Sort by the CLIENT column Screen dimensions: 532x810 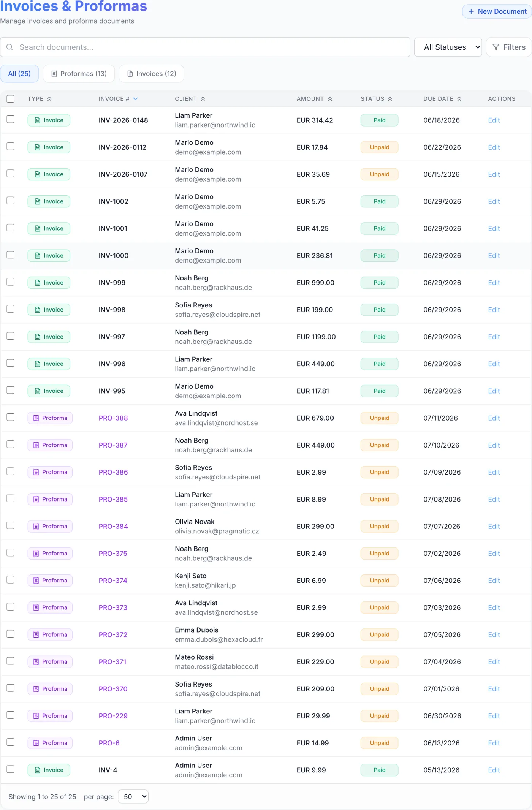[x=190, y=99]
